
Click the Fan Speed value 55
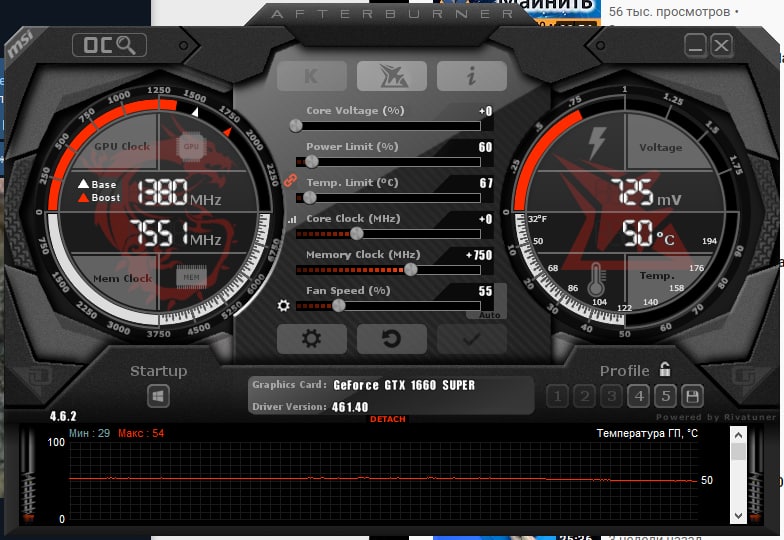[486, 291]
